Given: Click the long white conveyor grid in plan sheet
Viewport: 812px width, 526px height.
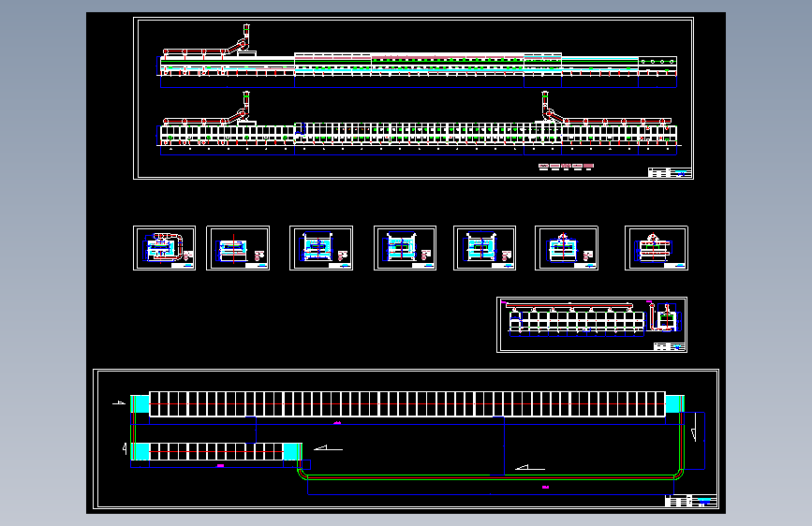Looking at the screenshot, I should pyautogui.click(x=407, y=403).
